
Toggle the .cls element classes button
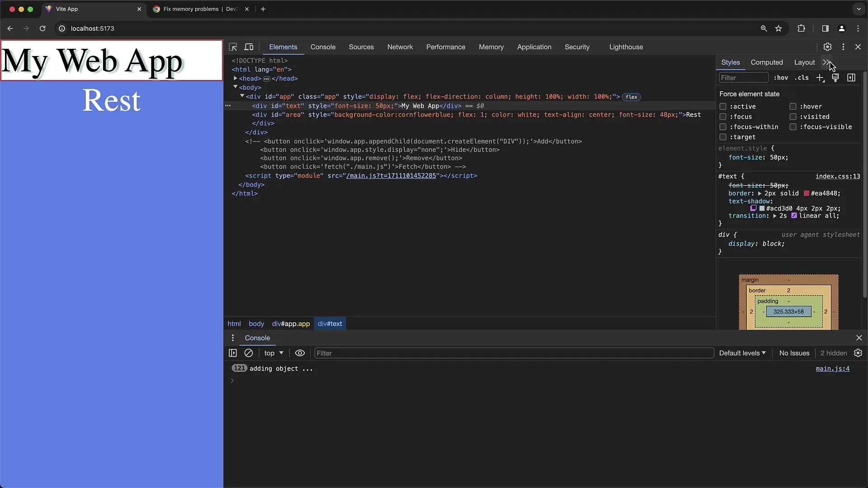pyautogui.click(x=802, y=78)
